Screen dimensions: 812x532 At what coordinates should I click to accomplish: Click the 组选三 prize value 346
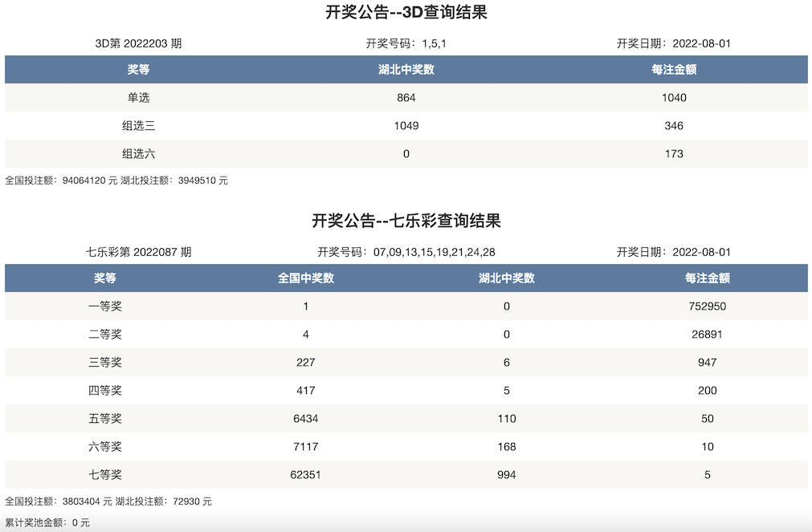coord(674,126)
